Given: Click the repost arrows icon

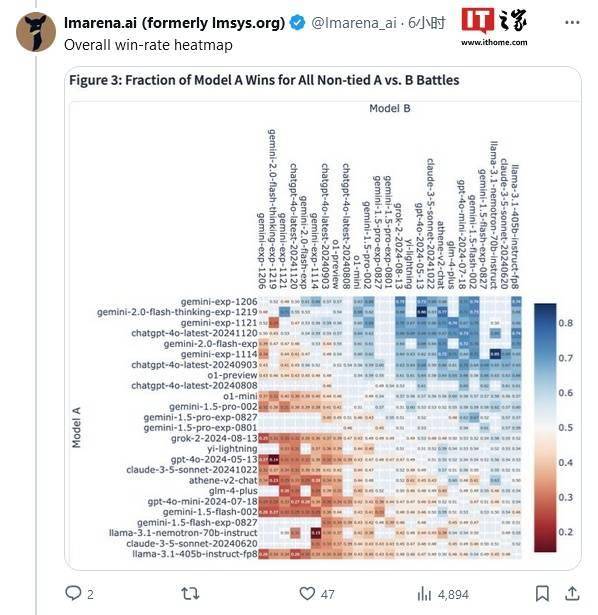Looking at the screenshot, I should coord(190,594).
